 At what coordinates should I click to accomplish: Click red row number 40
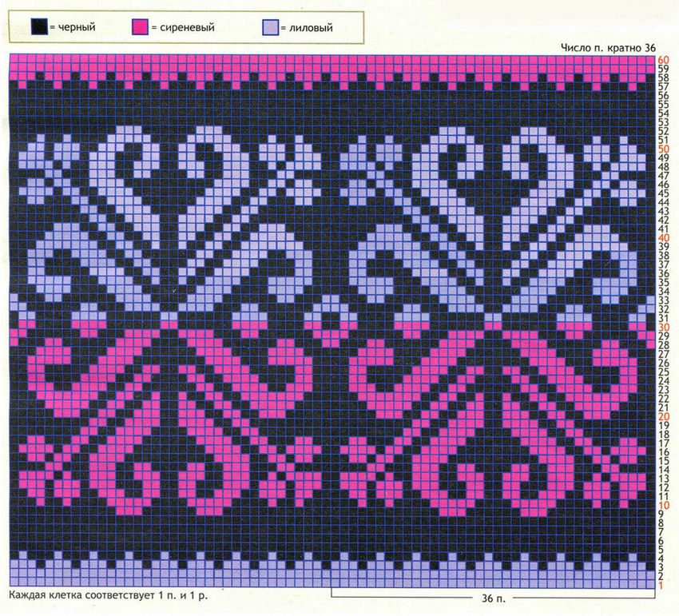(x=663, y=238)
